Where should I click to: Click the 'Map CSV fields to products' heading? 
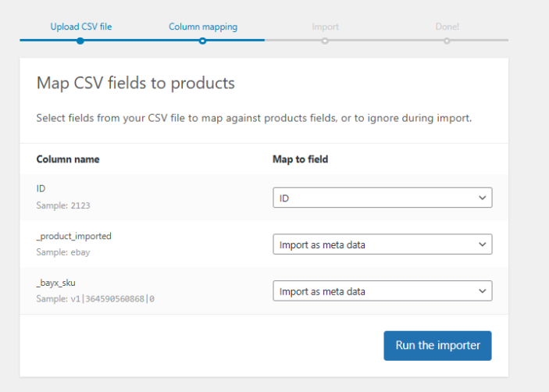pos(136,83)
